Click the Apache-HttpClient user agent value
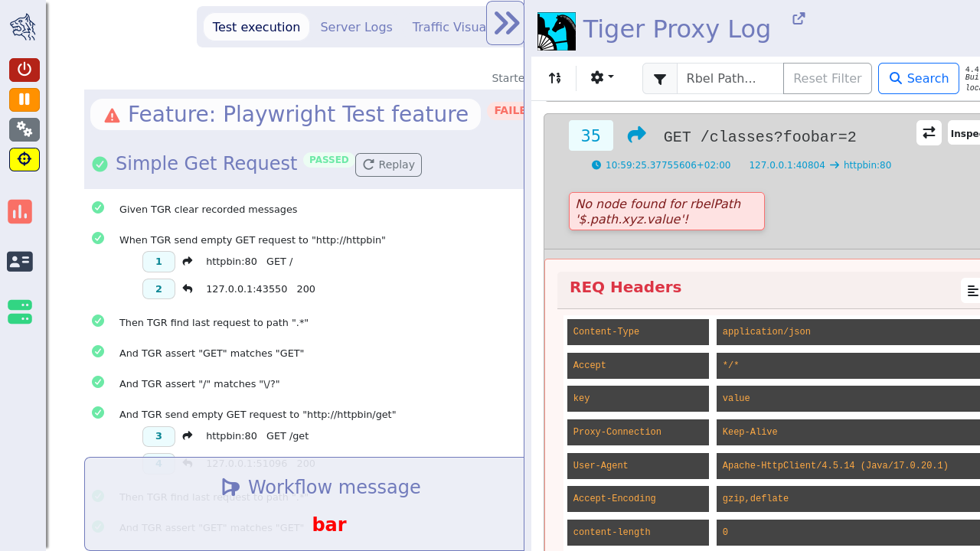Screen dimensions: 980x551 point(848,465)
